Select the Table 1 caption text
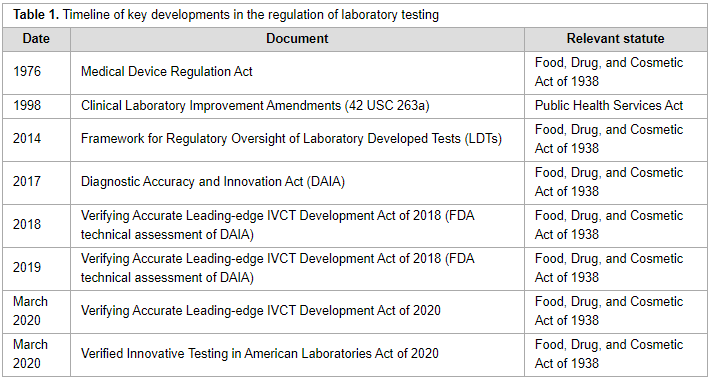The height and width of the screenshot is (381, 711). [226, 15]
